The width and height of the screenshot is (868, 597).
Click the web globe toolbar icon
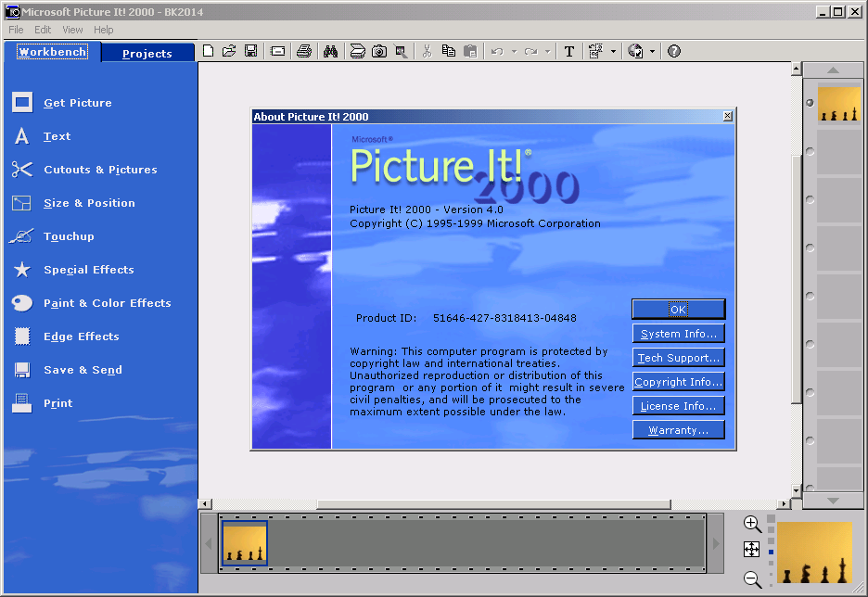[635, 52]
